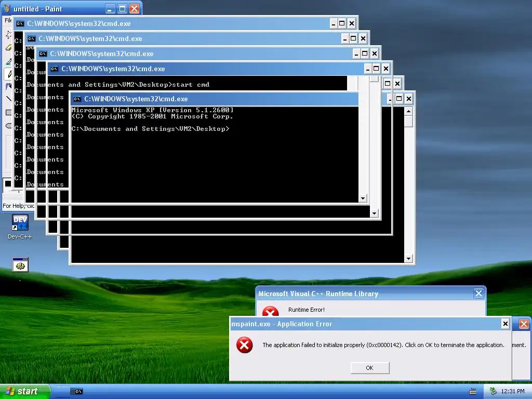532x399 pixels.
Task: Click OK in the mspaint.exe Application Error dialog
Action: click(370, 368)
